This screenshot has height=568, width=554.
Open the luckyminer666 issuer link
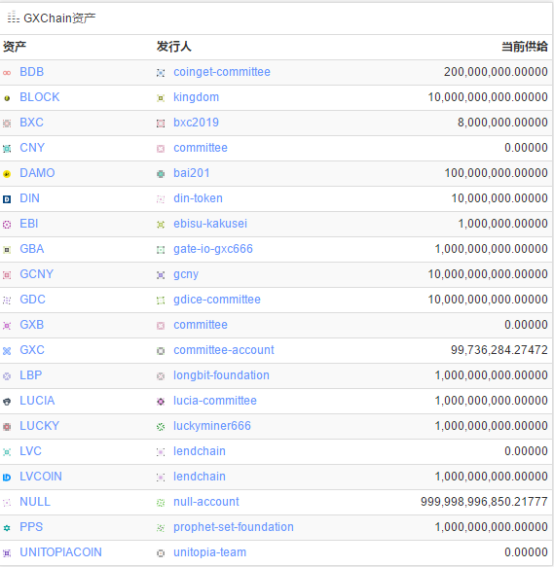[x=212, y=426]
